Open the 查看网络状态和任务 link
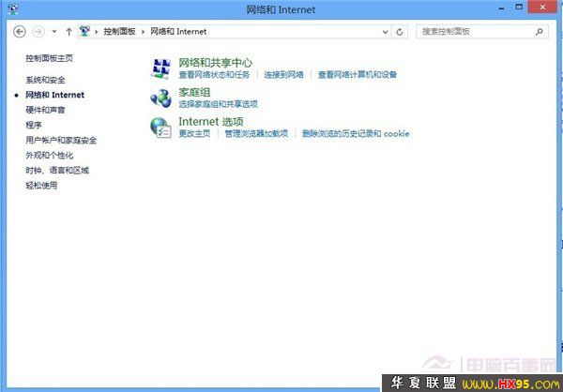The height and width of the screenshot is (392, 563). (x=214, y=74)
